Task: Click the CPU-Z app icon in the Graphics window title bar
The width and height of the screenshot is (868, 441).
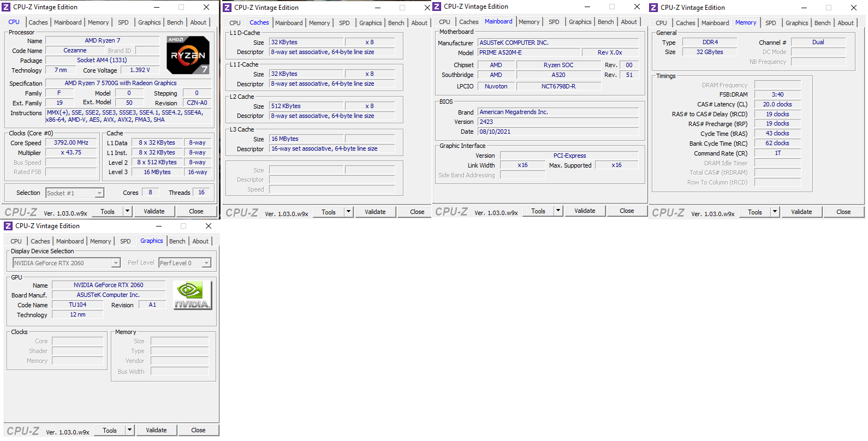Action: (9, 226)
